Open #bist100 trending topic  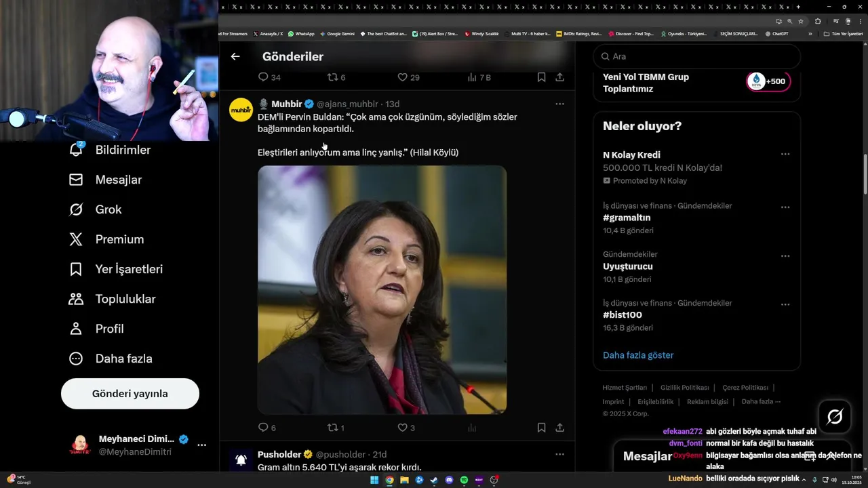coord(623,315)
